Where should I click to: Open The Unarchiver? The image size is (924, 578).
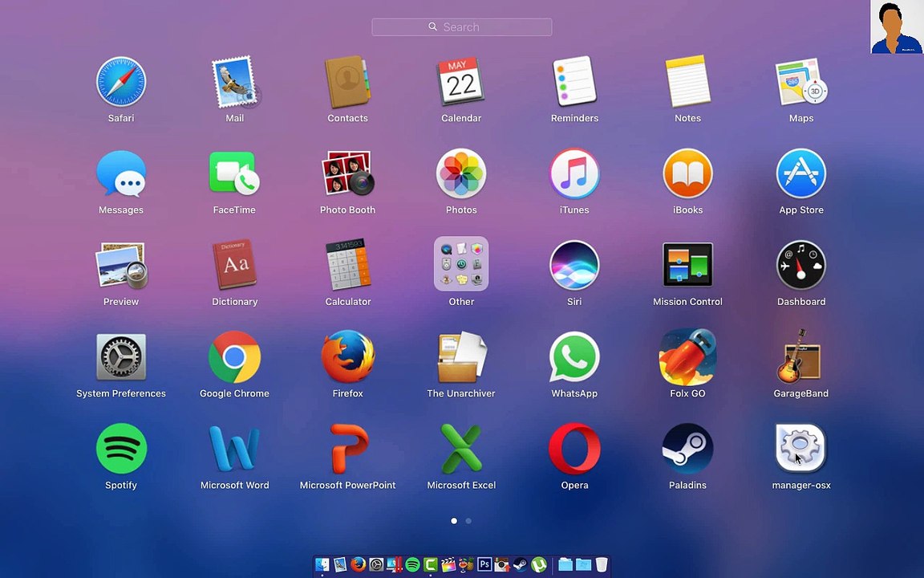(x=461, y=356)
